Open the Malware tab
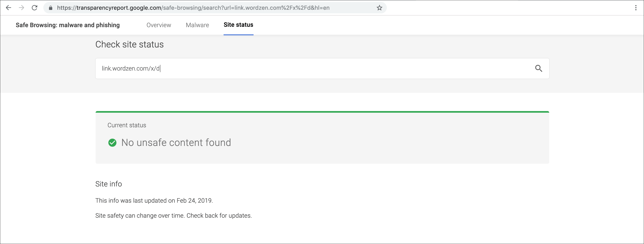The image size is (644, 244). [197, 25]
